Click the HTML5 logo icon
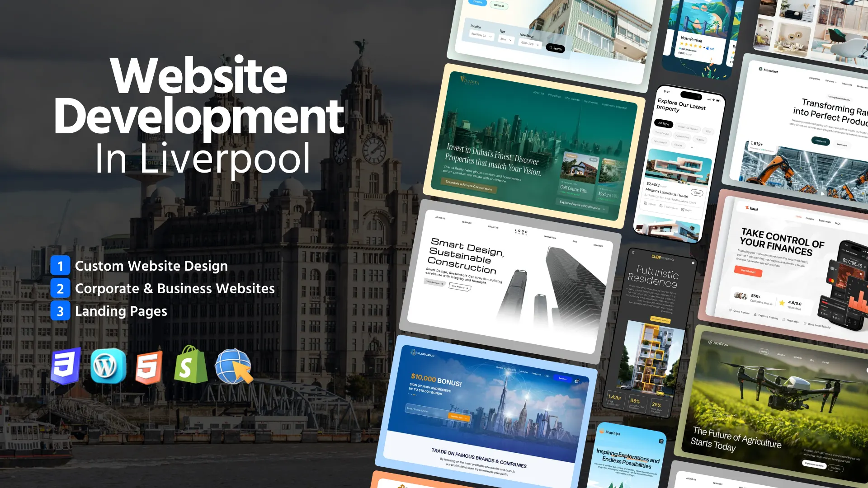This screenshot has height=488, width=868. point(149,367)
